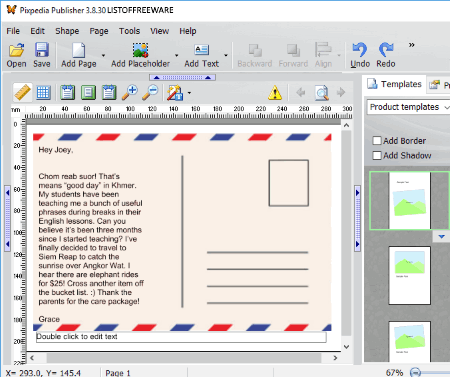Open the Shape menu
The width and height of the screenshot is (450, 377).
67,31
